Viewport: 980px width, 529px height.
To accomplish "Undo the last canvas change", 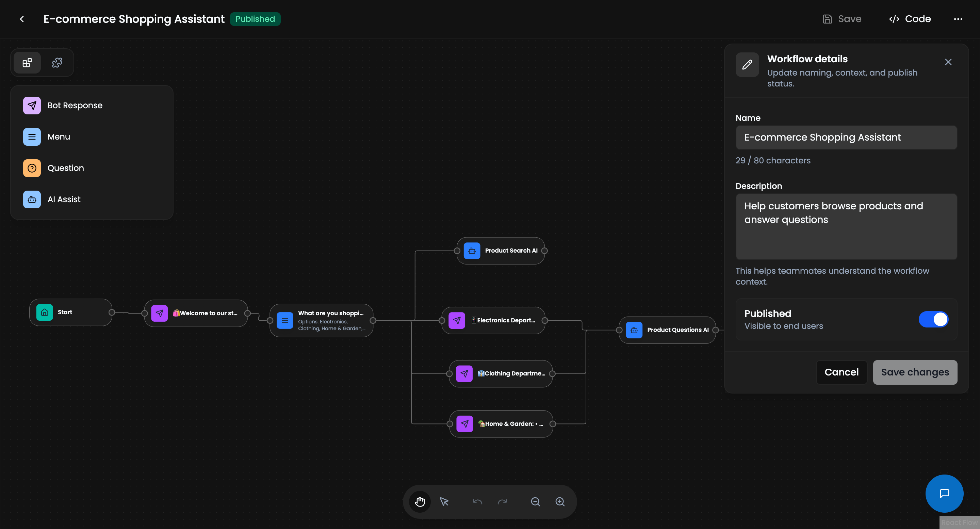I will click(x=477, y=502).
